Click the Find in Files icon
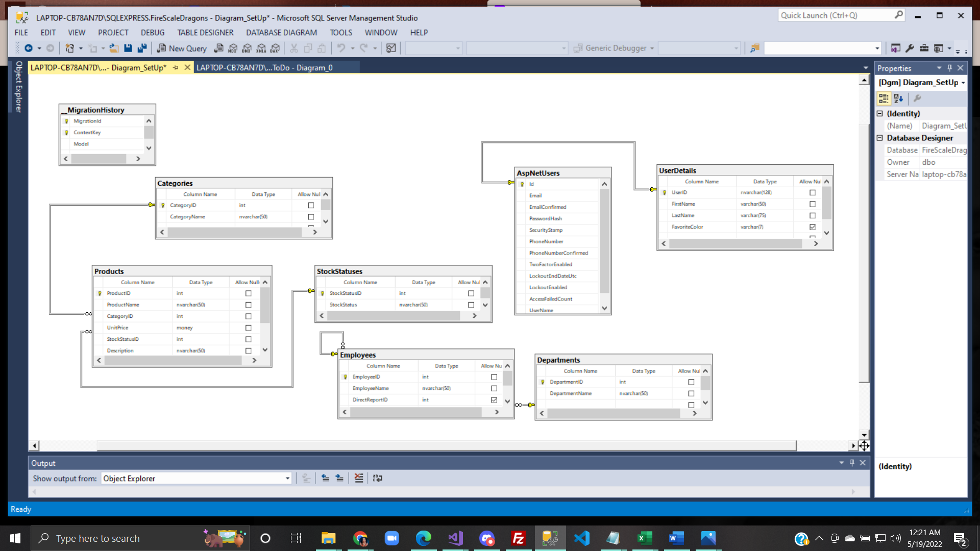The image size is (980, 551). click(754, 48)
